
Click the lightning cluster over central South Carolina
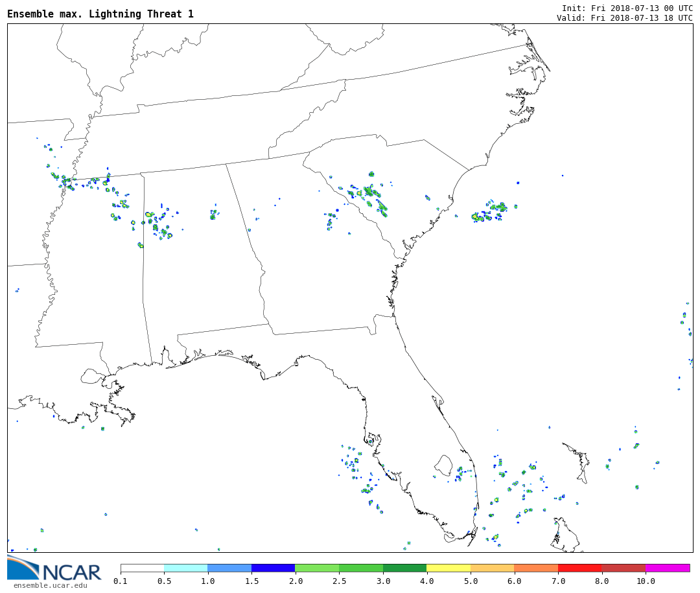pyautogui.click(x=371, y=193)
